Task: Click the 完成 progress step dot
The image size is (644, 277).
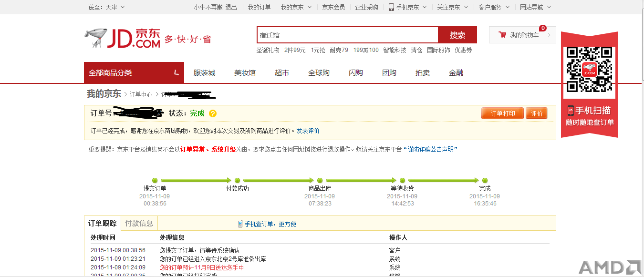Action: click(x=485, y=180)
